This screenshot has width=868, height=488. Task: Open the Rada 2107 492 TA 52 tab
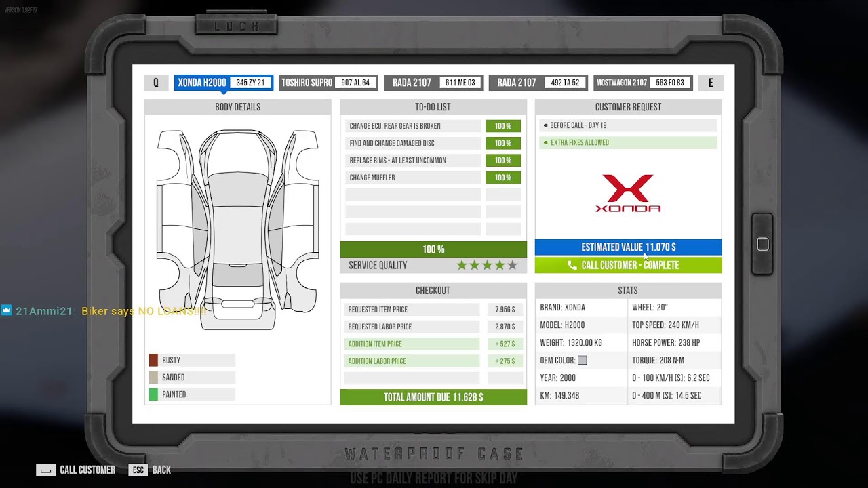pos(538,83)
